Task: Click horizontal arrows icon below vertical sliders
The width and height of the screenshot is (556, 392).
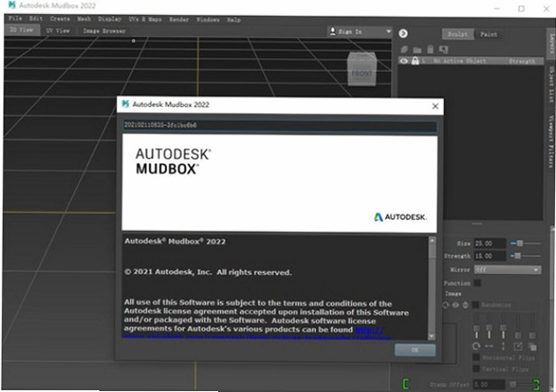Action: tap(489, 346)
